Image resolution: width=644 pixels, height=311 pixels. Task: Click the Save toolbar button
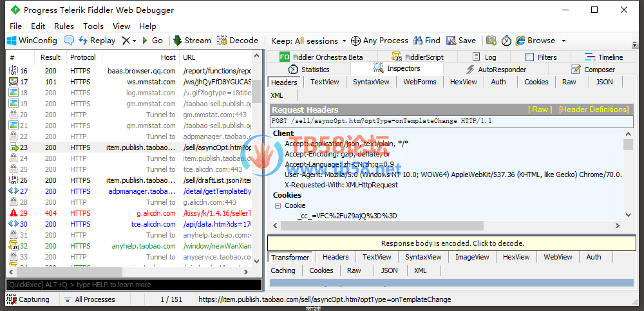click(x=461, y=41)
